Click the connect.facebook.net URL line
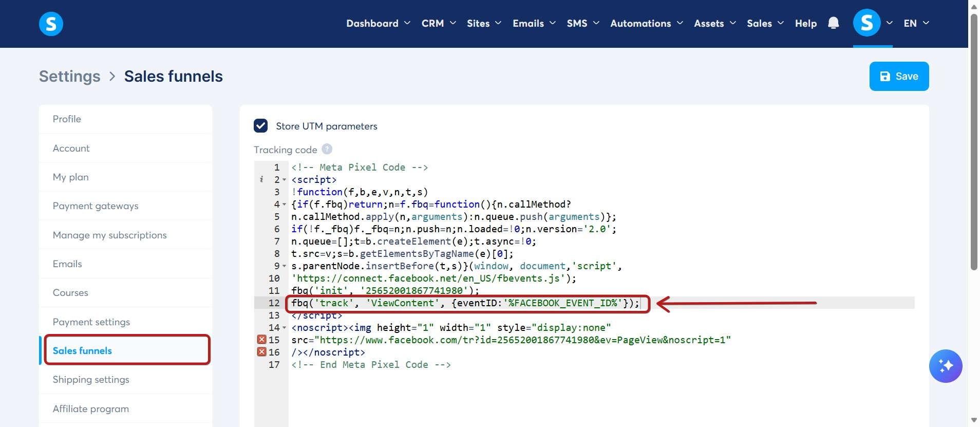 (x=434, y=279)
